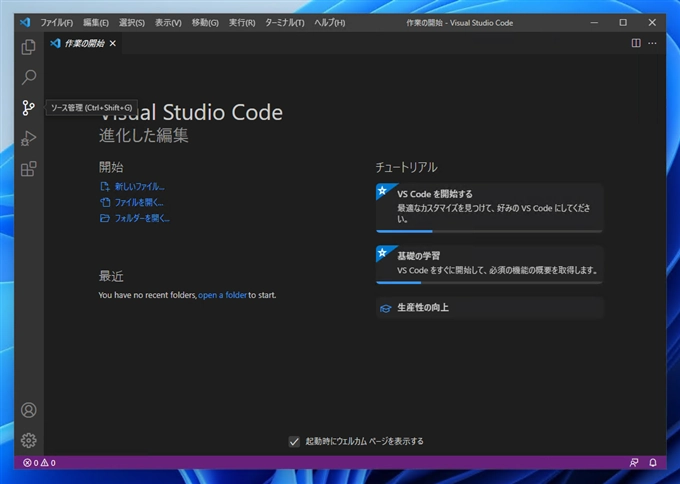Open the Extensions view icon
Screen dimensions: 680x484
click(29, 169)
